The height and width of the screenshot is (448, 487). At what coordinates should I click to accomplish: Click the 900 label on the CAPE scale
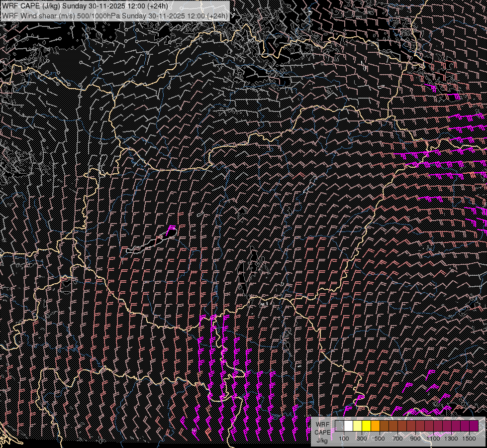(x=415, y=439)
